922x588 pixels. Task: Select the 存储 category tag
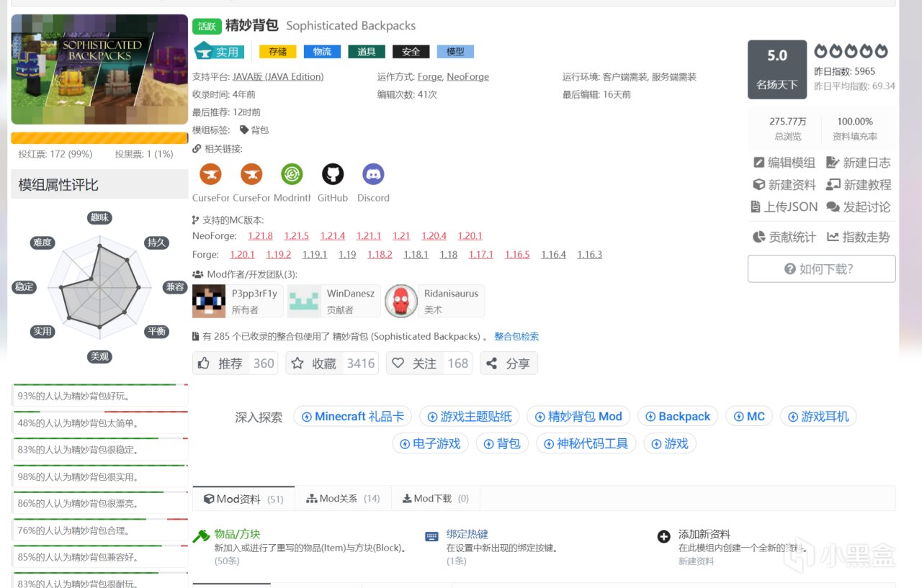click(278, 52)
